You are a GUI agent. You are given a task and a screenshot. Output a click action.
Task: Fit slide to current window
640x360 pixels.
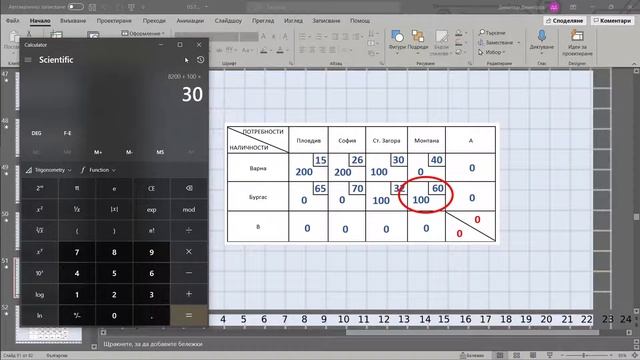click(636, 356)
